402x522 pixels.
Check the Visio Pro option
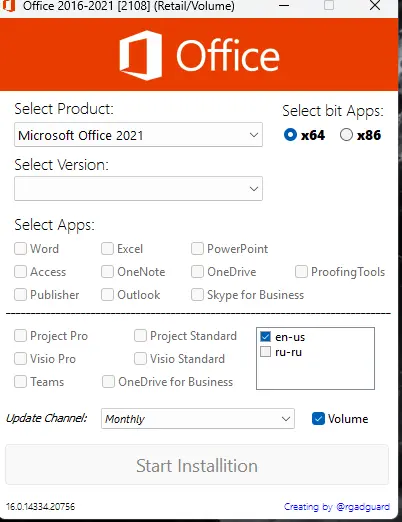coord(20,358)
